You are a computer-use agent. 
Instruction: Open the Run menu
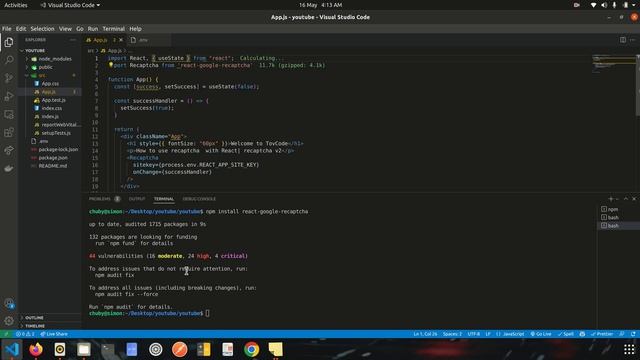click(93, 29)
